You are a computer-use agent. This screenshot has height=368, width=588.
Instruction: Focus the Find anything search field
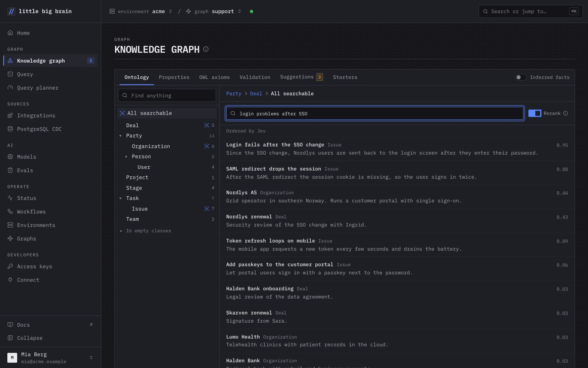(167, 95)
